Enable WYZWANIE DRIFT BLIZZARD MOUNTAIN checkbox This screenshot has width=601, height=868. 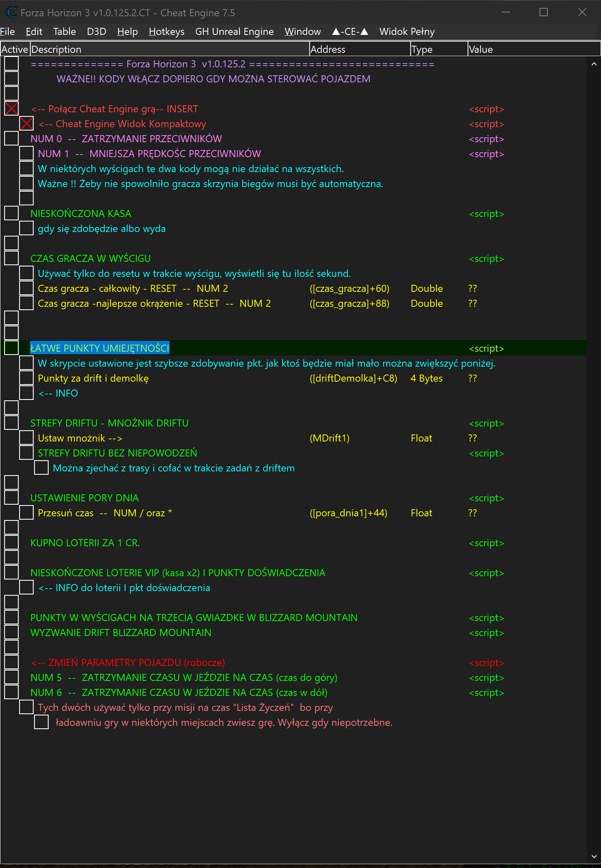click(x=11, y=633)
